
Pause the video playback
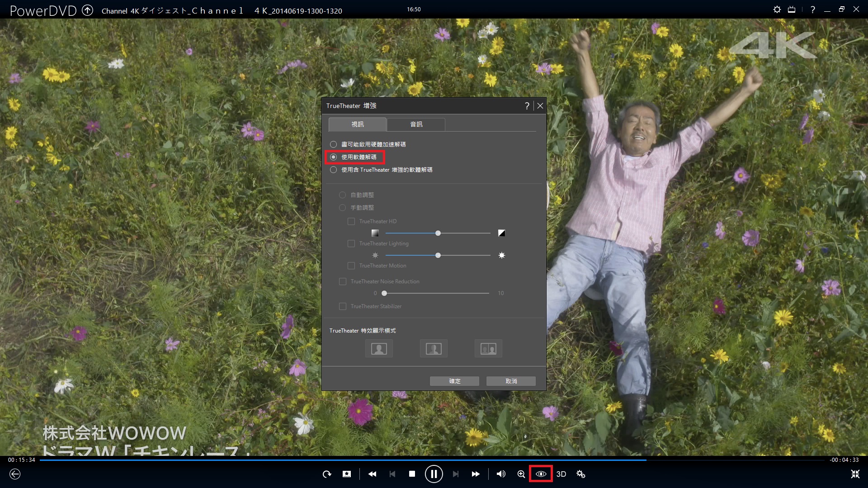[x=434, y=474]
